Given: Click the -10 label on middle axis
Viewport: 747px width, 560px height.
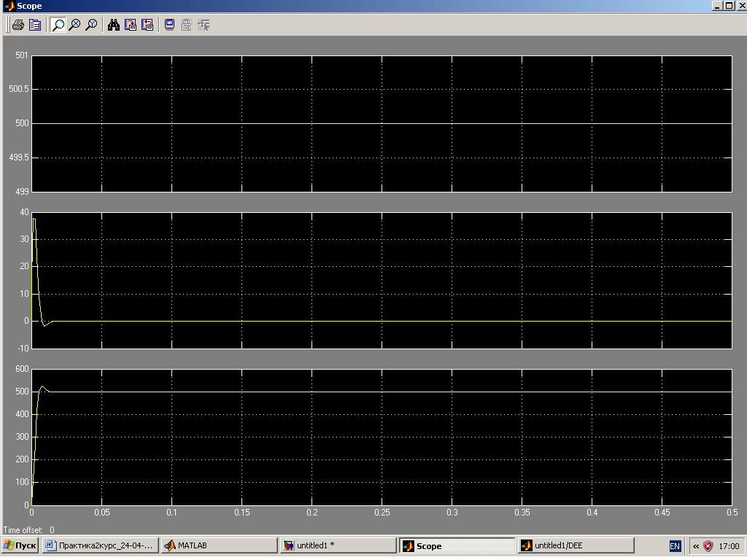Looking at the screenshot, I should click(x=23, y=349).
